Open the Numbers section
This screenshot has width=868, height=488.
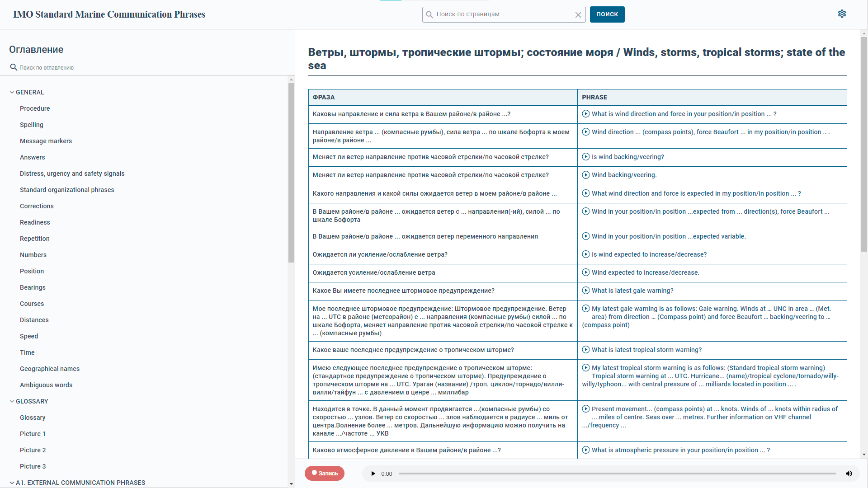click(x=33, y=255)
